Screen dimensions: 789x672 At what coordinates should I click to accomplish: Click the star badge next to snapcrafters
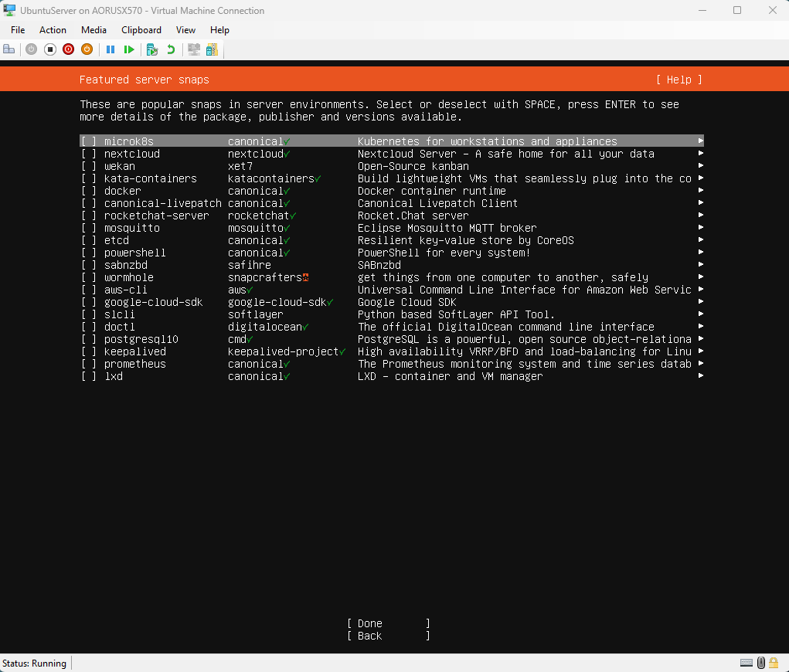[305, 277]
